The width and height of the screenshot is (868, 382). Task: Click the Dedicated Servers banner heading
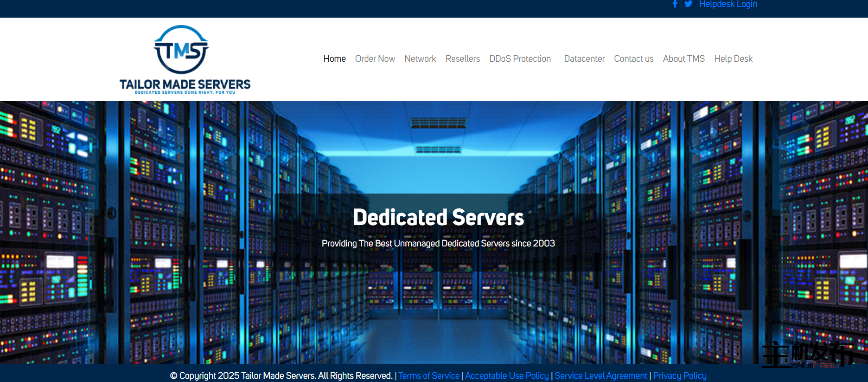pos(438,217)
